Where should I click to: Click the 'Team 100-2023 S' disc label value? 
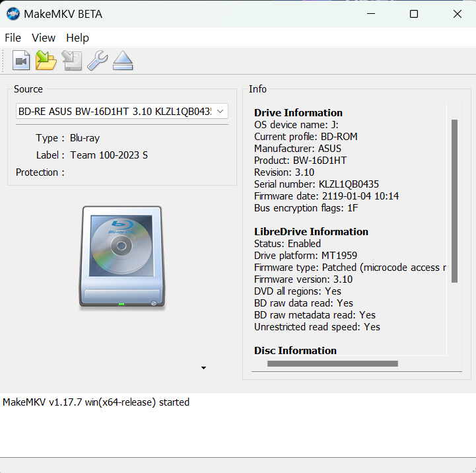click(x=109, y=155)
